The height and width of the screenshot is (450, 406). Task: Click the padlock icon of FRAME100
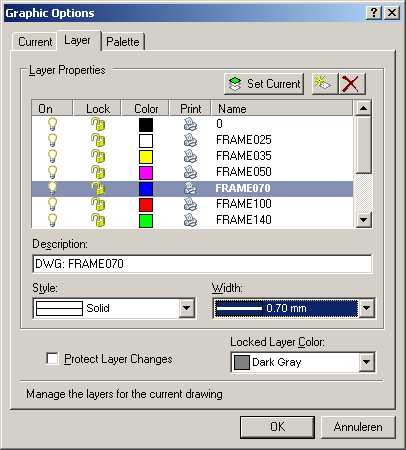(x=98, y=204)
